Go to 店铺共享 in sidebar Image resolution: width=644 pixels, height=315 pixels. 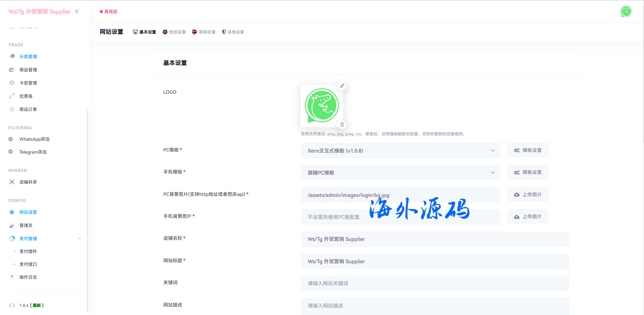point(28,182)
